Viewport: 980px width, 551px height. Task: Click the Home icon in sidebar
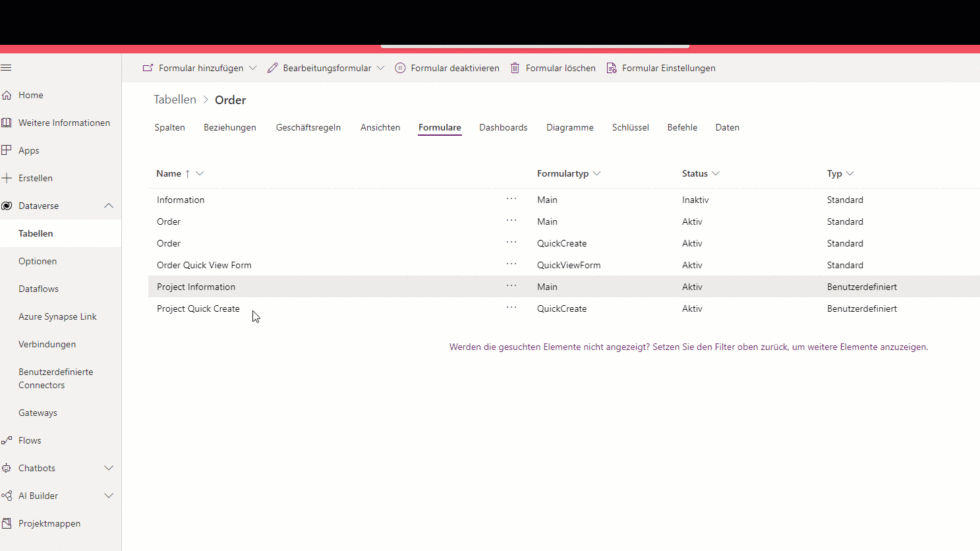pos(7,95)
